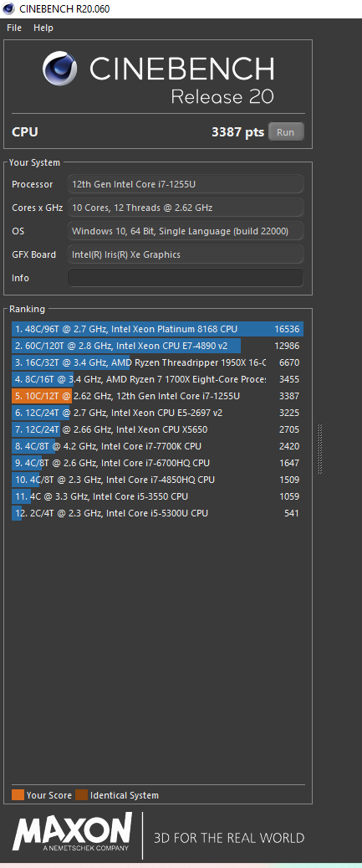Select ranking row Xeon E7-4890 v2
The image size is (362, 868).
[x=157, y=346]
